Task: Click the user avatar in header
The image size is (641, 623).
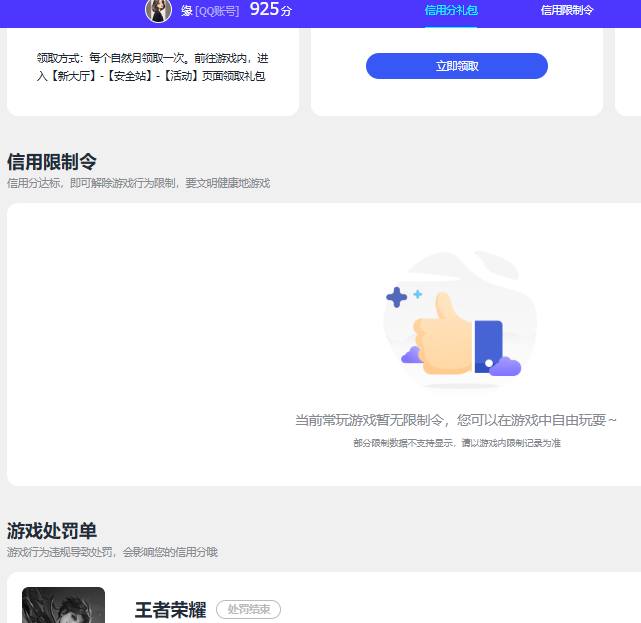Action: point(158,11)
